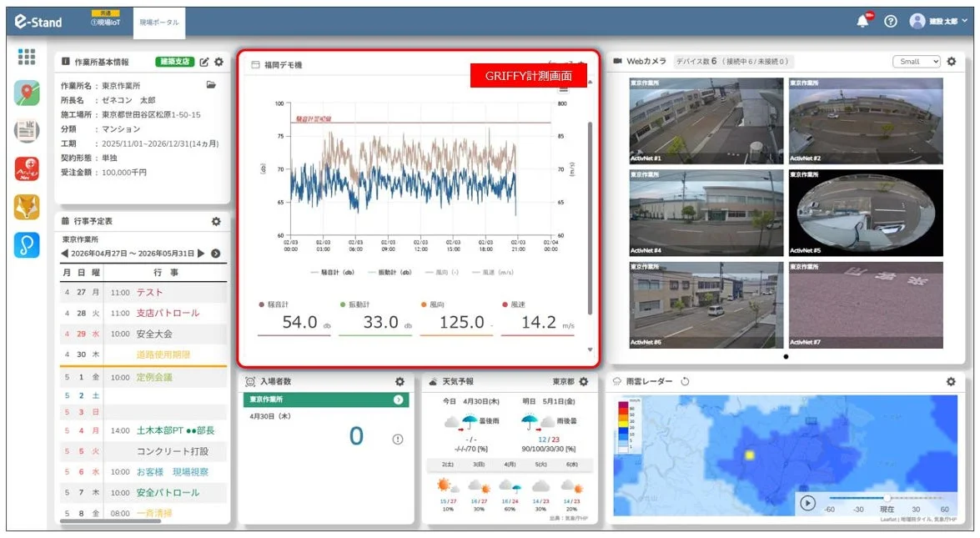Play the rain radar animation
This screenshot has width=980, height=538.
(x=807, y=502)
